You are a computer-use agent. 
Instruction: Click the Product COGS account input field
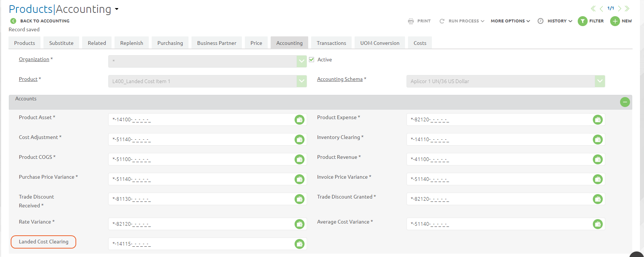pos(201,159)
